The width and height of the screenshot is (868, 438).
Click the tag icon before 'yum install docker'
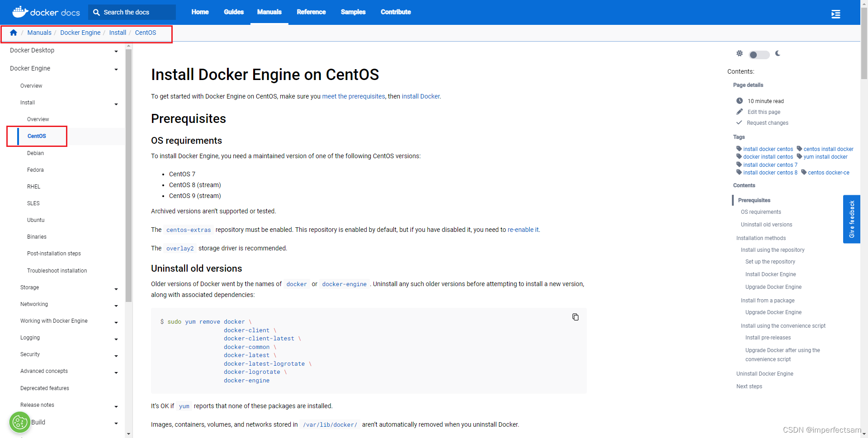[799, 156]
